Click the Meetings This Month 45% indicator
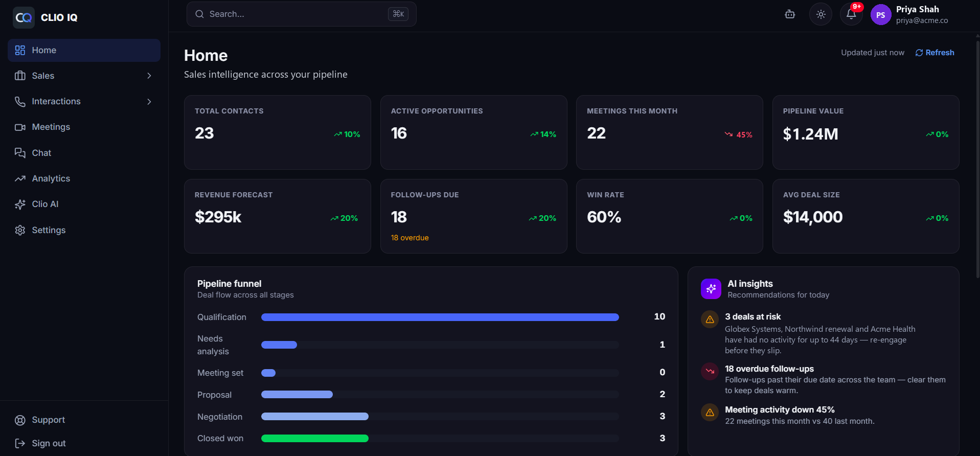Viewport: 980px width, 456px height. pos(738,134)
